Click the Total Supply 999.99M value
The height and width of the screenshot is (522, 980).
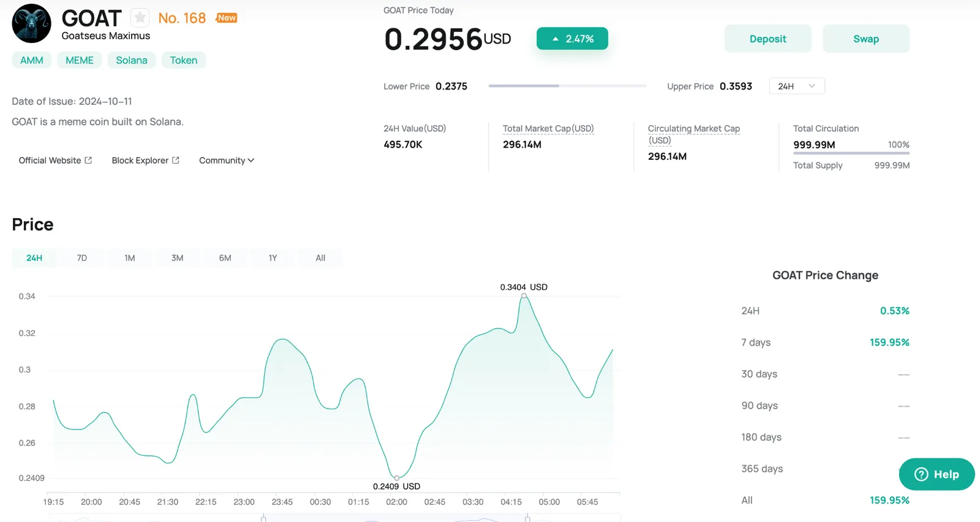tap(892, 165)
